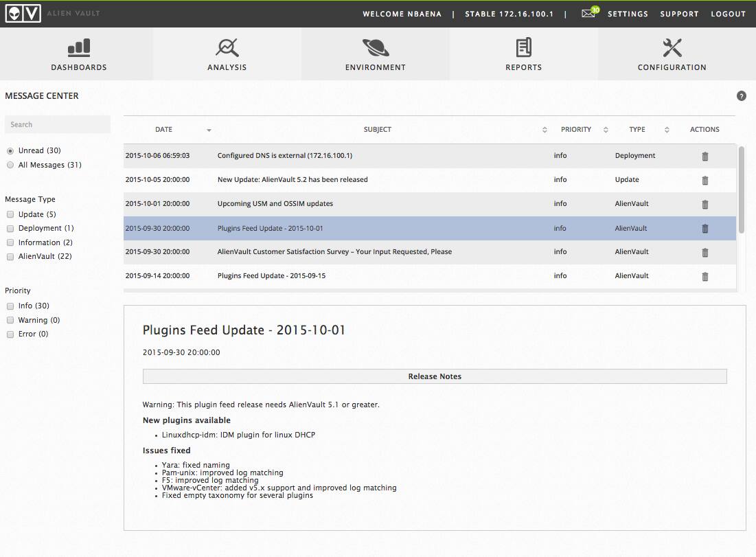The height and width of the screenshot is (557, 756).
Task: Click the AlienVault logo
Action: coord(23,14)
